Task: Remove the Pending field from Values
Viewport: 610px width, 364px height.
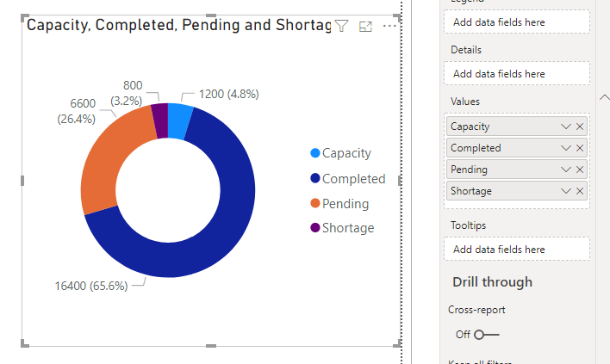Action: pos(580,170)
